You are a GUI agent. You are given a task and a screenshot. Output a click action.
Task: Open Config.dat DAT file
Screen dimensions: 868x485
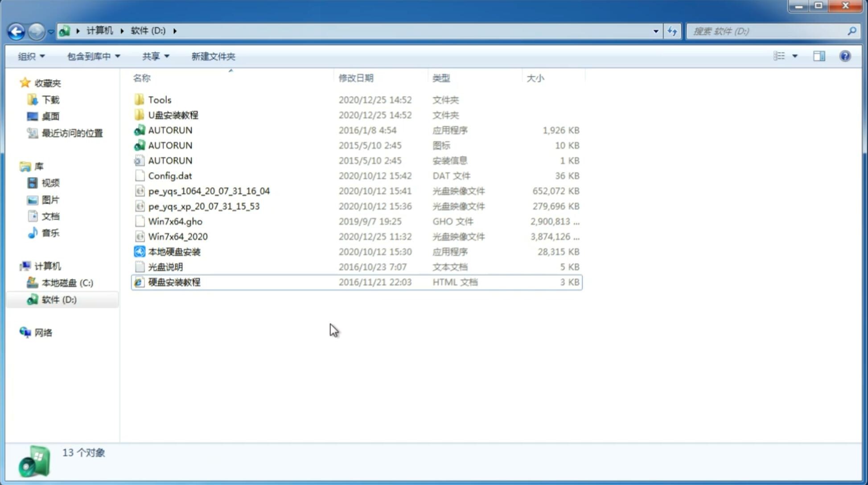pos(170,176)
